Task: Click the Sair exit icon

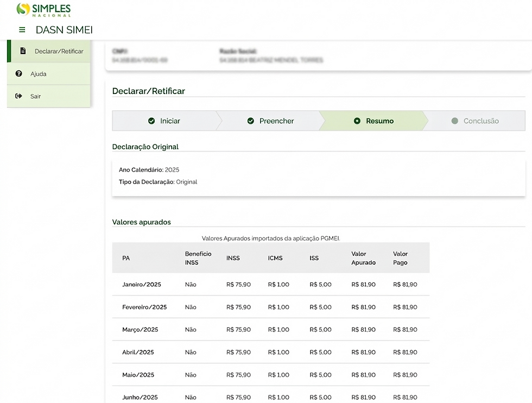Action: tap(18, 96)
